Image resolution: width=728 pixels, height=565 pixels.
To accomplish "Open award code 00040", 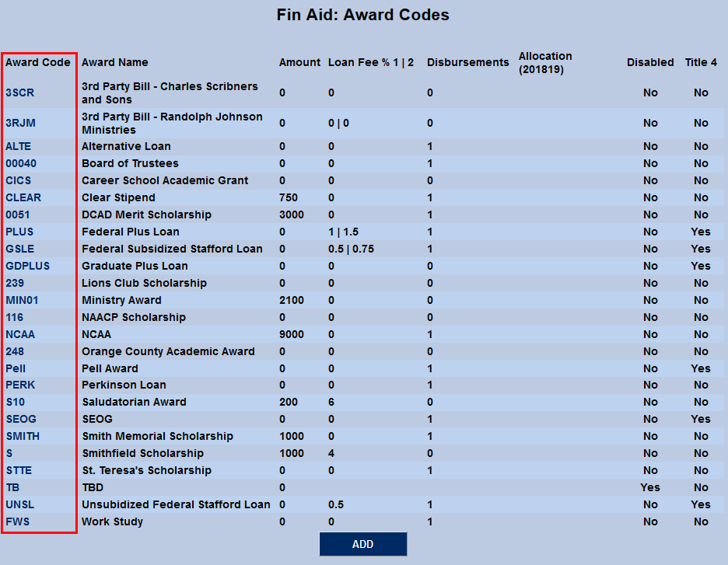I will click(x=21, y=163).
